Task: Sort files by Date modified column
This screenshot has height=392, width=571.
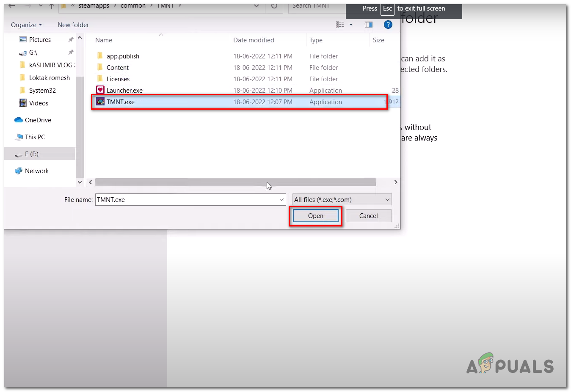Action: coord(254,40)
